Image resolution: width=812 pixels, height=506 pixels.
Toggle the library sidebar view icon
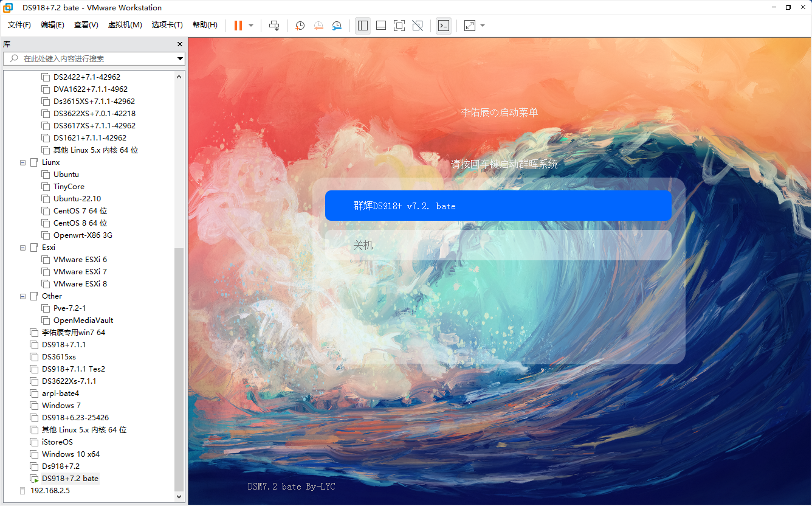click(x=363, y=26)
